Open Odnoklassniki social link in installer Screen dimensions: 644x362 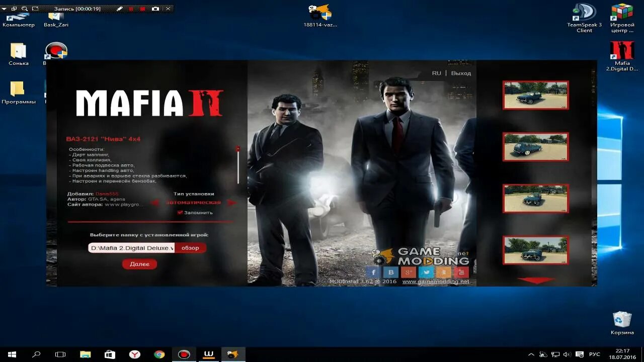coord(444,273)
